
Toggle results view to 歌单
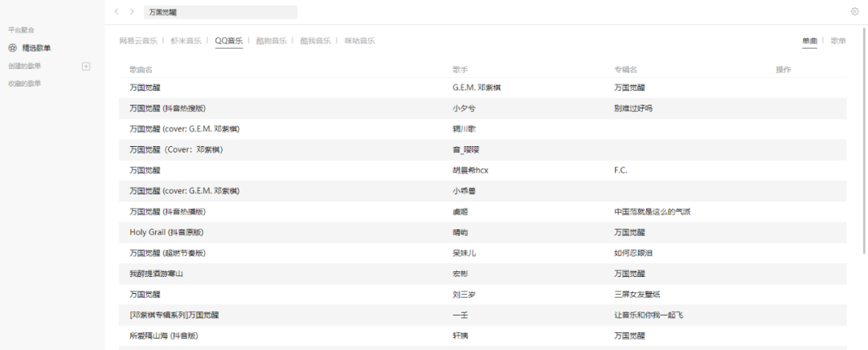pyautogui.click(x=837, y=41)
